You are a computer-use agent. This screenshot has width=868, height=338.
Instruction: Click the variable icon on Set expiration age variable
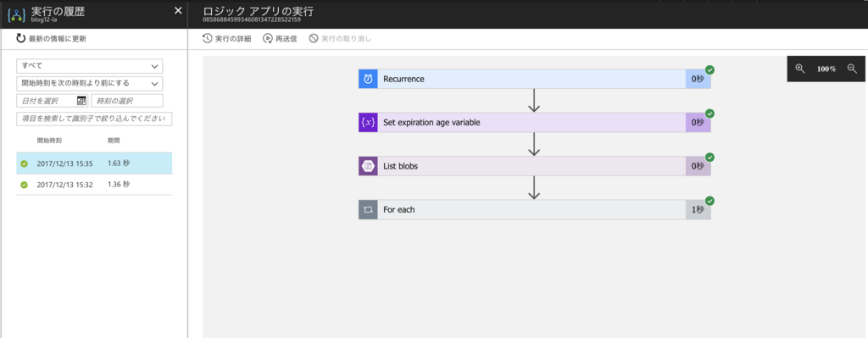click(x=368, y=123)
